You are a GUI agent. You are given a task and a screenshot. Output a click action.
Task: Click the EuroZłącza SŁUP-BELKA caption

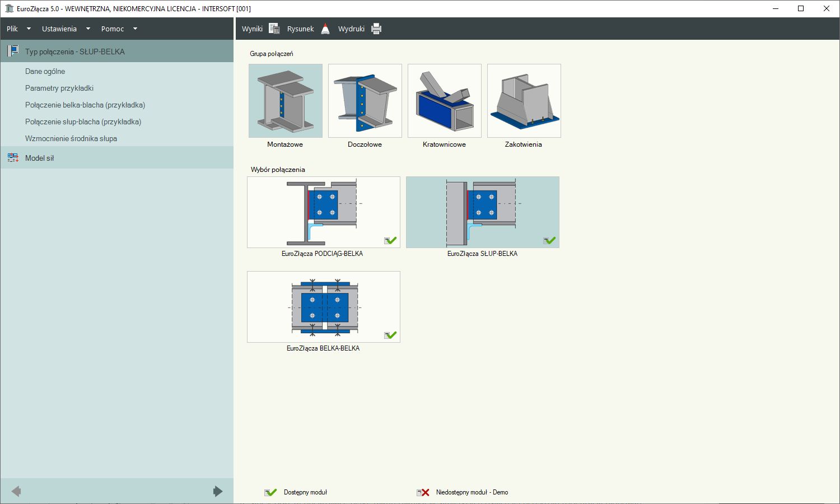(482, 254)
